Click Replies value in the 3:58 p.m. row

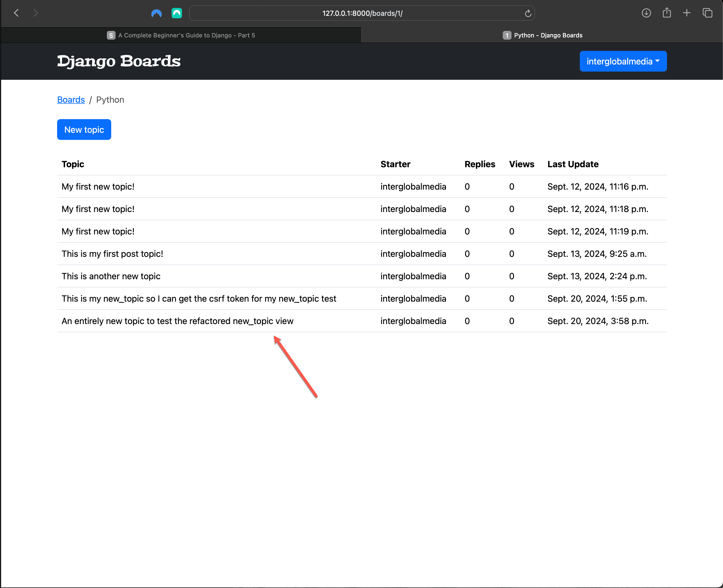[x=467, y=321]
